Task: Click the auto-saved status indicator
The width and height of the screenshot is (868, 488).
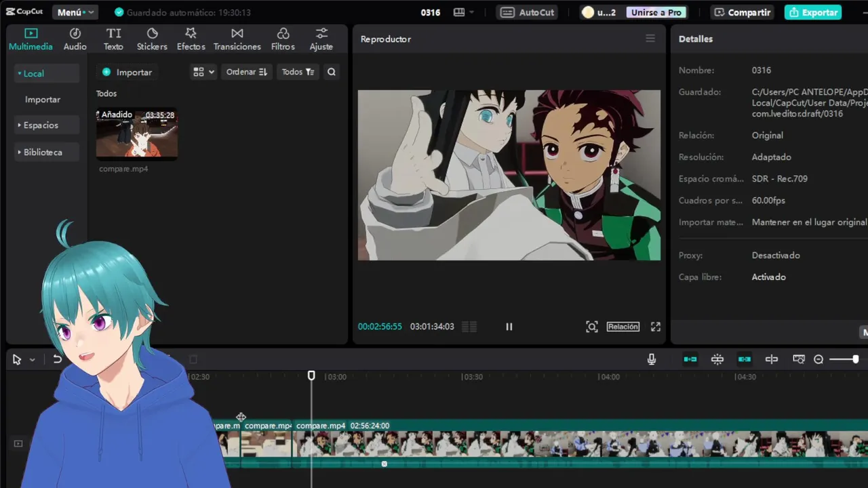Action: click(182, 12)
